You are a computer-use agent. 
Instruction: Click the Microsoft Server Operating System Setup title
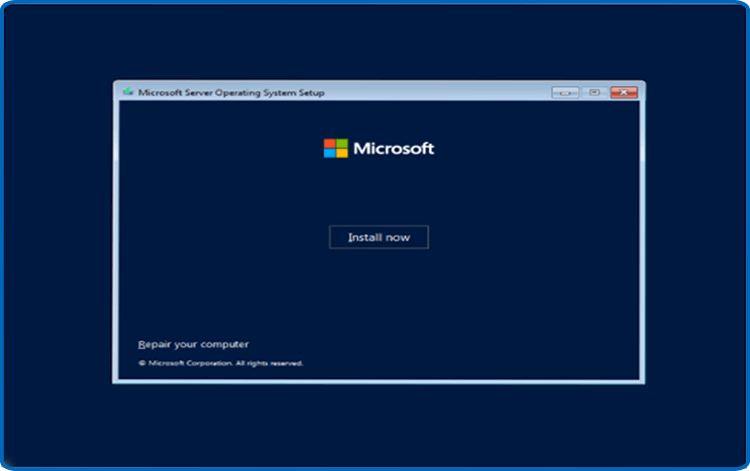(x=231, y=93)
